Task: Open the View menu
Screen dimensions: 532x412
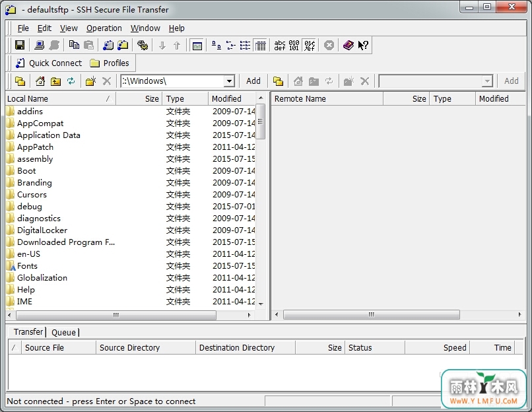Action: click(x=69, y=28)
